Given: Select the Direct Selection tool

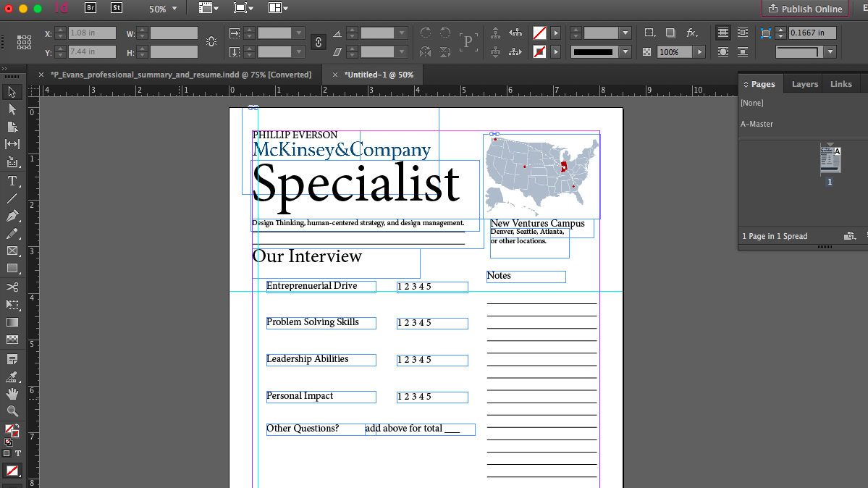Looking at the screenshot, I should tap(12, 109).
